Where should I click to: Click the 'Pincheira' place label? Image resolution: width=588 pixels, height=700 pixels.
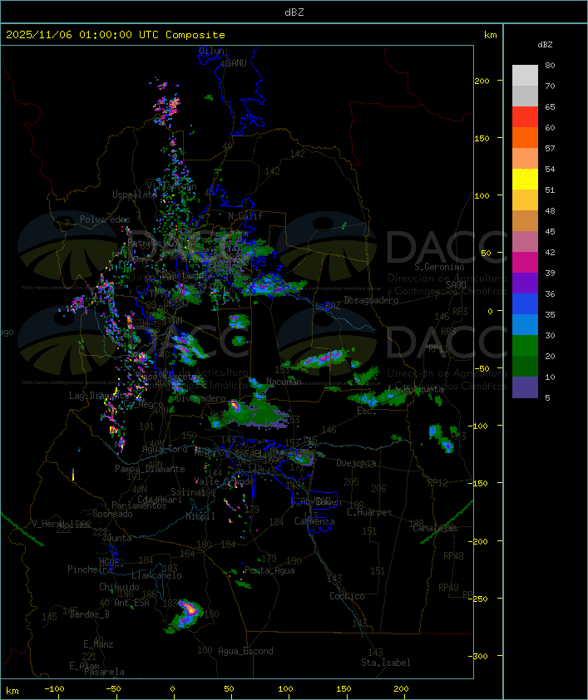(x=90, y=569)
